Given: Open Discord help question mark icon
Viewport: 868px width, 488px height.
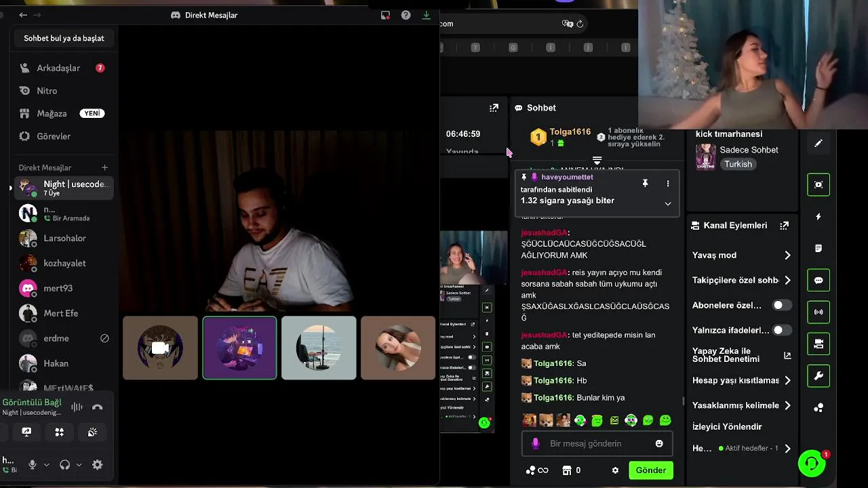Looking at the screenshot, I should [x=406, y=15].
